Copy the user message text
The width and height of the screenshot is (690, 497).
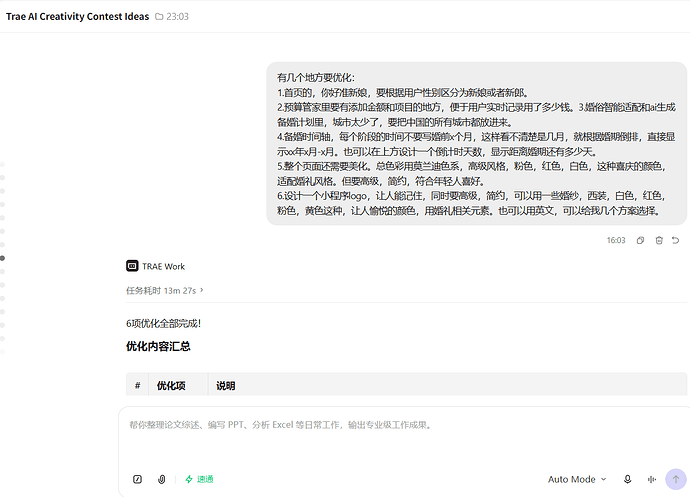click(x=640, y=240)
